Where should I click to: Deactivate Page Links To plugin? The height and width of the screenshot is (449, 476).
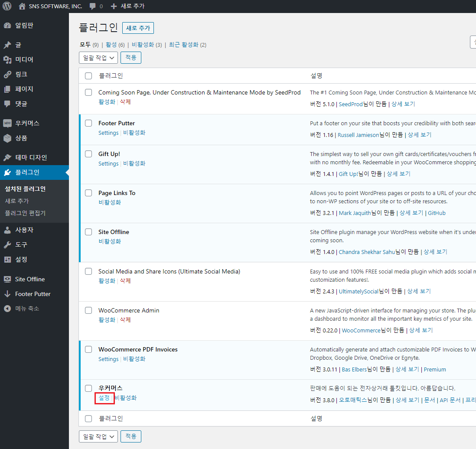110,202
